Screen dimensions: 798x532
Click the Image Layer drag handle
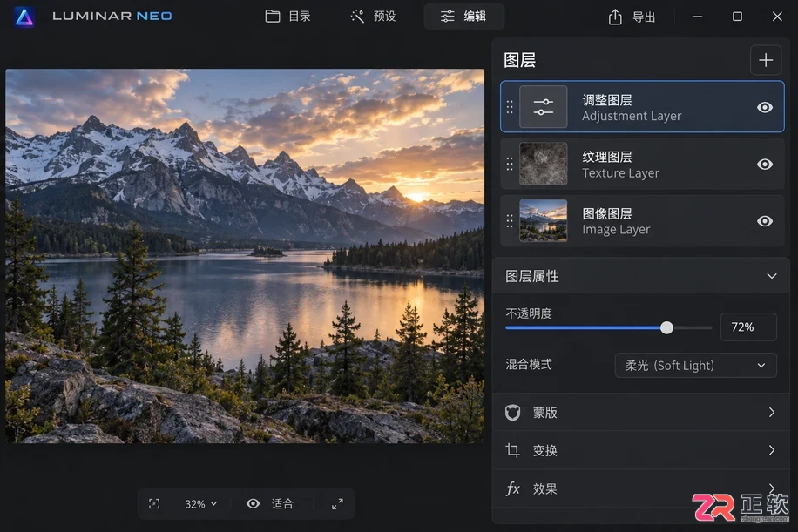click(x=510, y=221)
